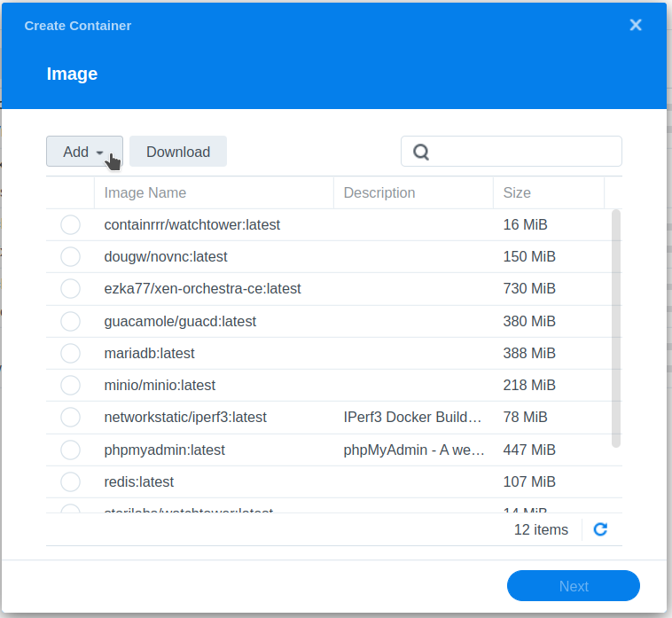Sort by the Size column header
This screenshot has width=672, height=618.
(549, 193)
